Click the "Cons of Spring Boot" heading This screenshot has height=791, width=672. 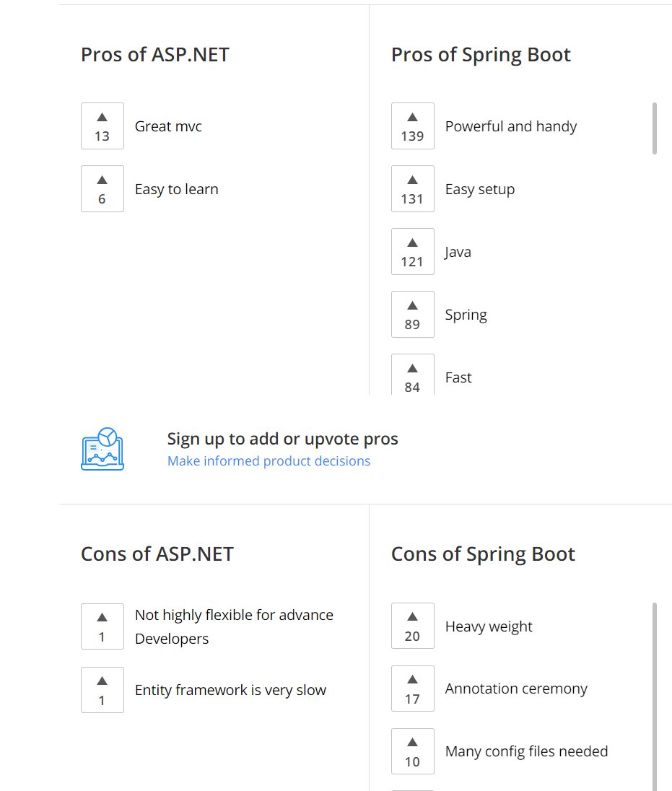pyautogui.click(x=483, y=554)
